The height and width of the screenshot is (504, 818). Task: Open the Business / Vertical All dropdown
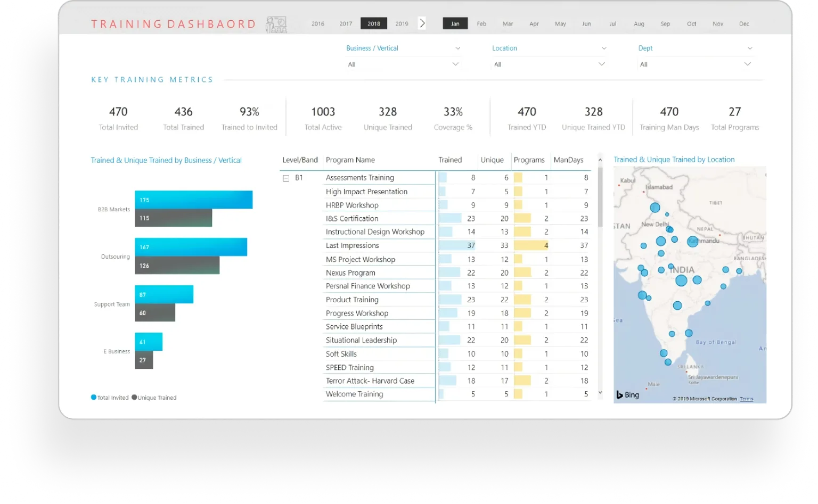(x=403, y=64)
